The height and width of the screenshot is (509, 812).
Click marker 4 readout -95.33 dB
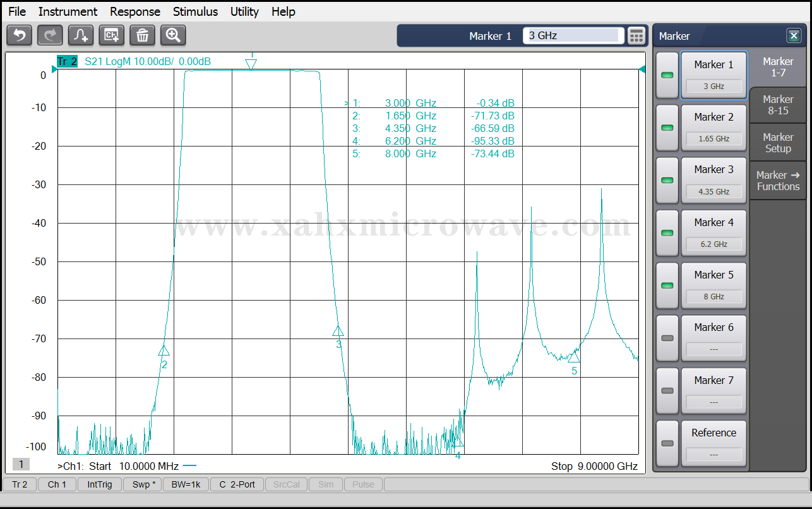[493, 141]
